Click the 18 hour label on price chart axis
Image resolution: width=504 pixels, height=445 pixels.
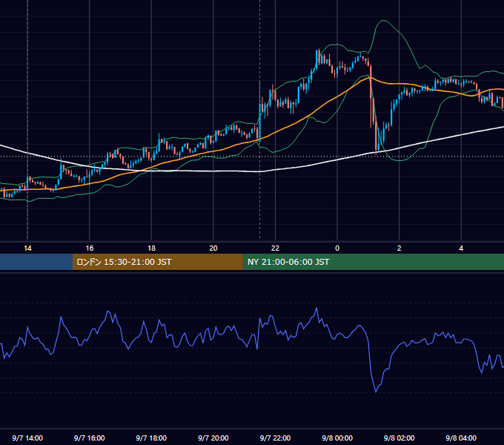tap(151, 248)
